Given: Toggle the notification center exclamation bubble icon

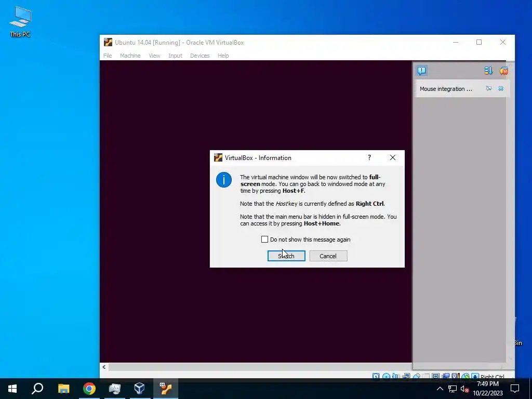Looking at the screenshot, I should pos(422,71).
